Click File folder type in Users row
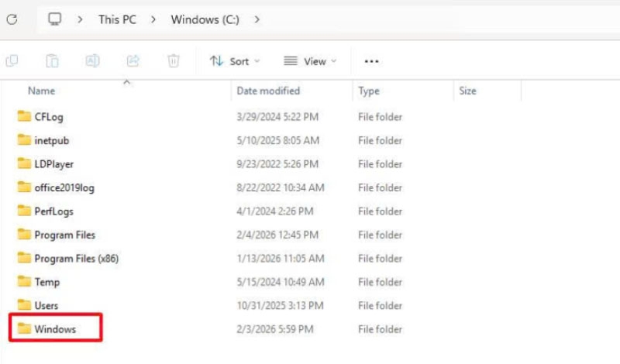620x364 pixels. tap(380, 305)
